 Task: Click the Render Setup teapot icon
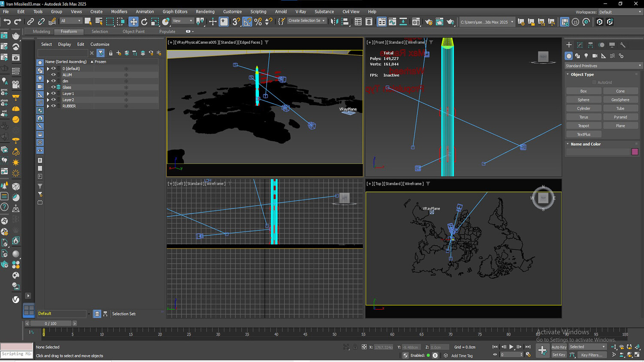(428, 21)
